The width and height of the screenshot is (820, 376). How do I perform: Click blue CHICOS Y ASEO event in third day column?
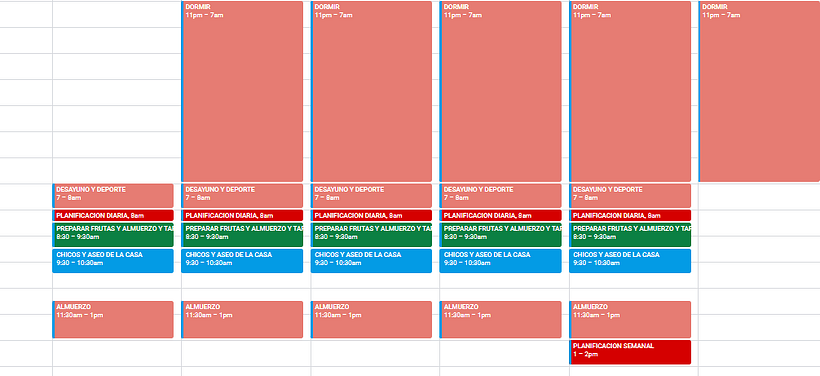371,261
